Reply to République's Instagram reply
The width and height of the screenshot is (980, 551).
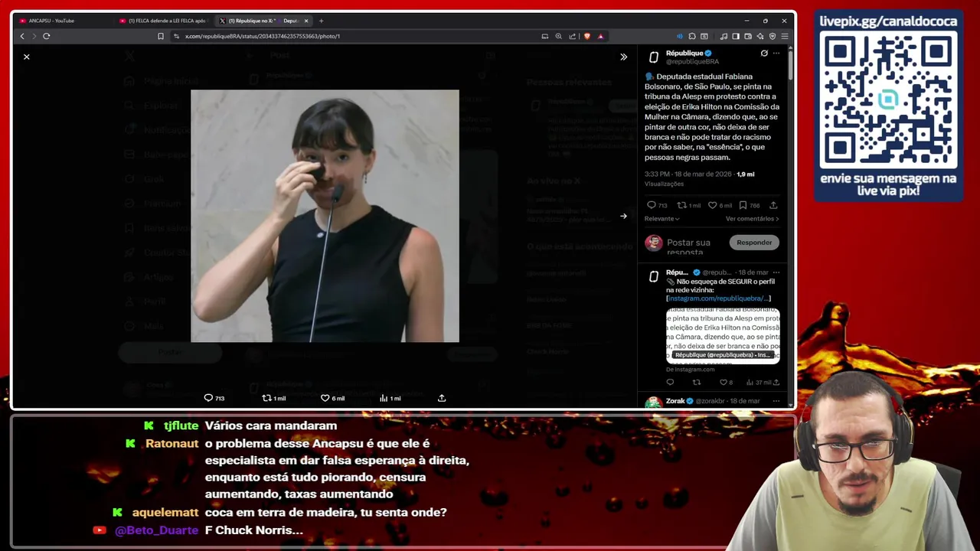[670, 383]
